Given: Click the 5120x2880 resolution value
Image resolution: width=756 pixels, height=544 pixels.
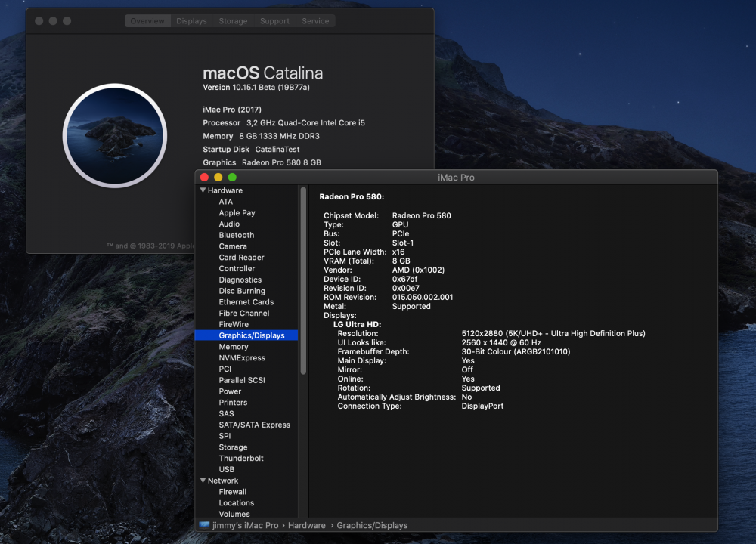Looking at the screenshot, I should click(x=553, y=333).
